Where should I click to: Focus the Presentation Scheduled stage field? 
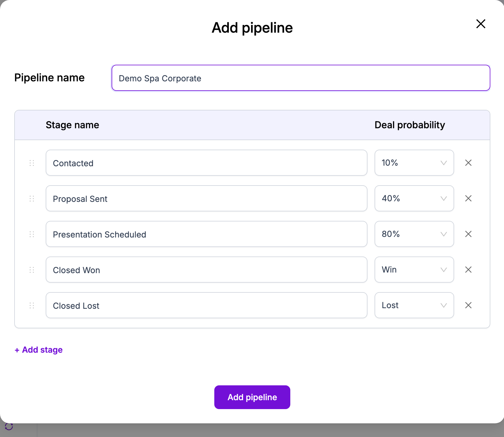206,234
